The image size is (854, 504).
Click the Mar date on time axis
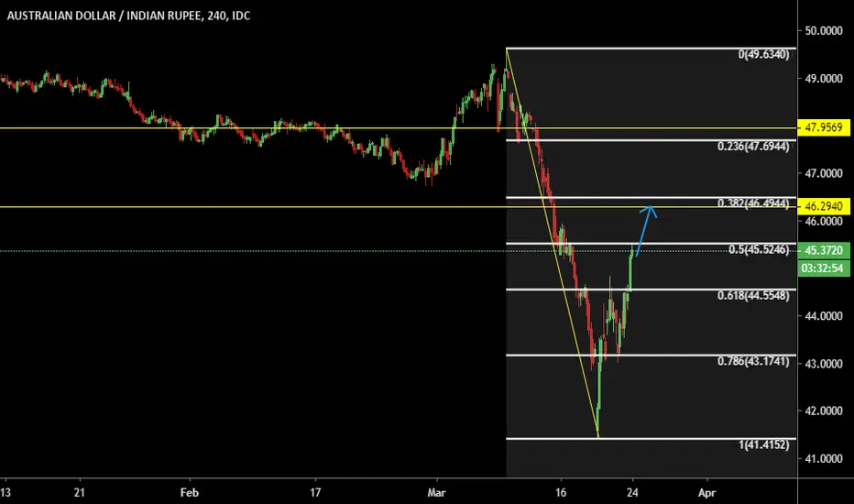tap(436, 493)
